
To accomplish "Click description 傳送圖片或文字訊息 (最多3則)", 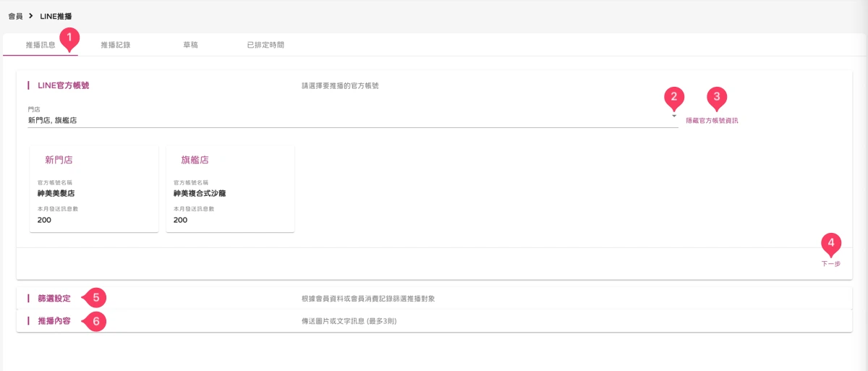I will coord(349,320).
